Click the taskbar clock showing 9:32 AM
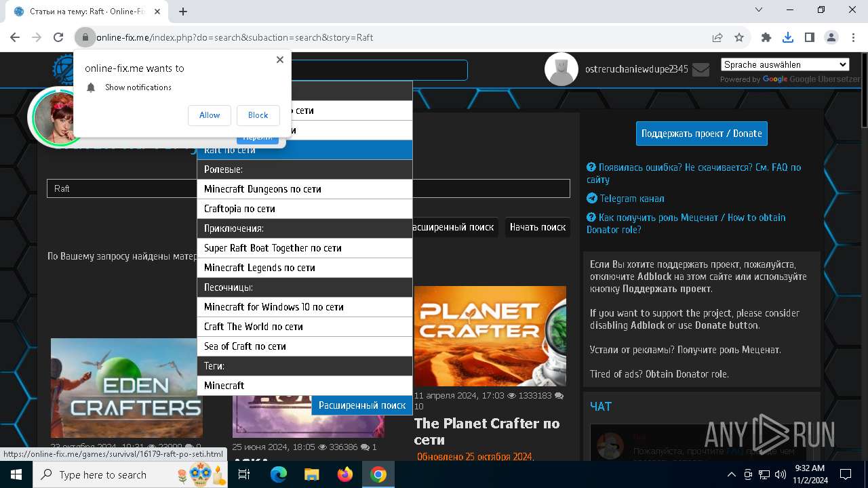Viewport: 868px width, 488px height. pos(808,474)
